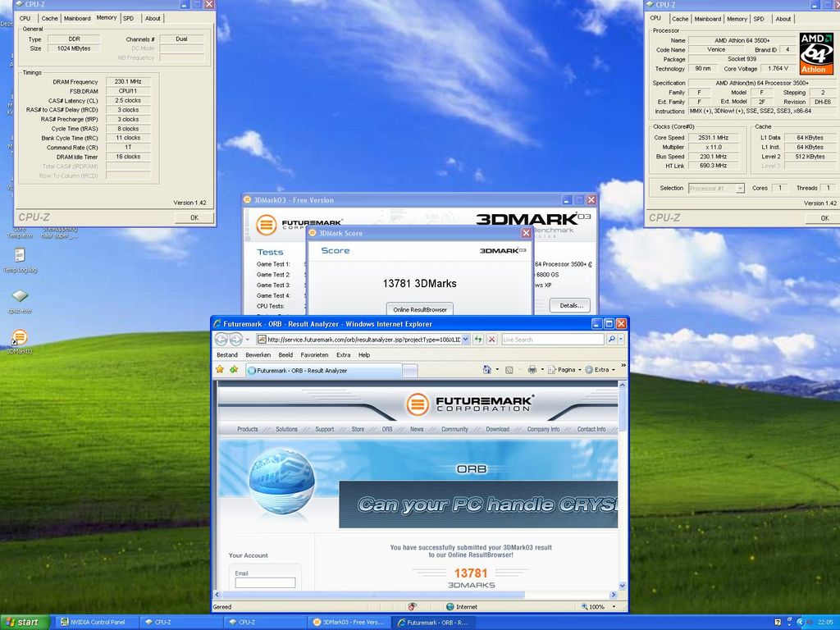Viewport: 840px width, 630px height.
Task: Switch to Mainboard tab in right CPU-Z window
Action: point(707,19)
